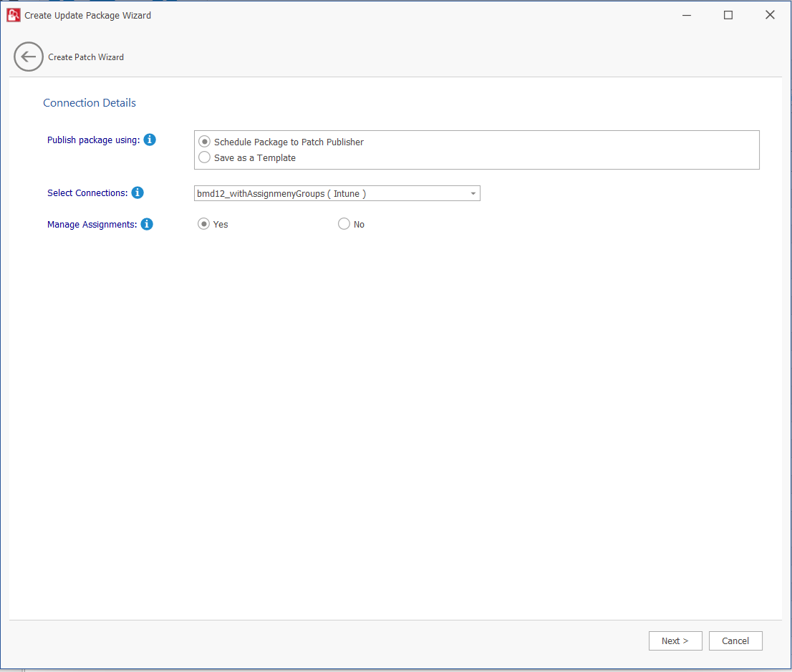Screen dimensions: 792x672
Task: Cancel the update package wizard
Action: [735, 641]
